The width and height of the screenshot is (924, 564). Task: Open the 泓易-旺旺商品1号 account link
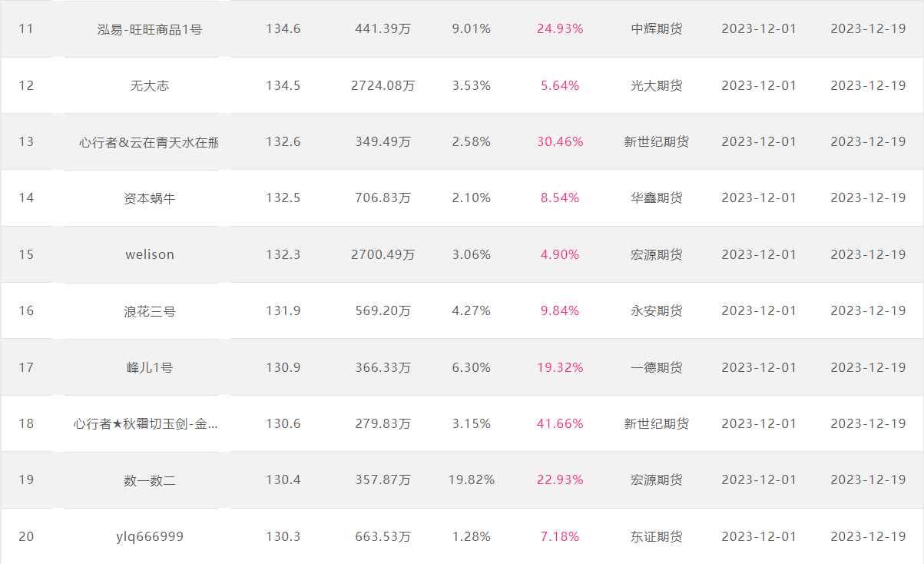click(x=150, y=29)
